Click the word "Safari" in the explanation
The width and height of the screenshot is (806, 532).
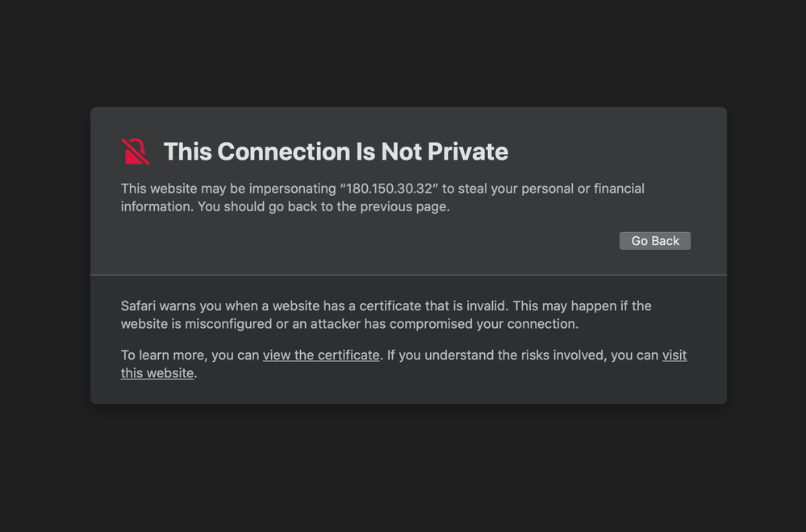coord(139,306)
